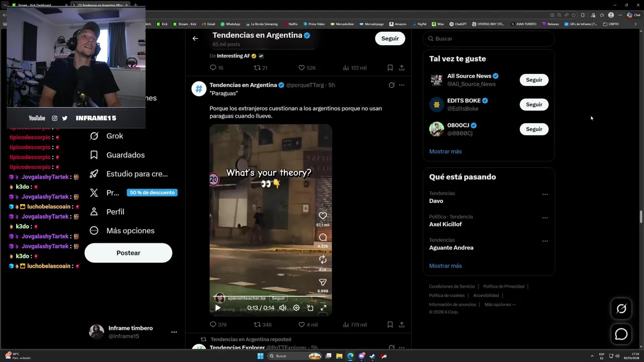Share the "Paraguas" tweet

click(x=401, y=325)
